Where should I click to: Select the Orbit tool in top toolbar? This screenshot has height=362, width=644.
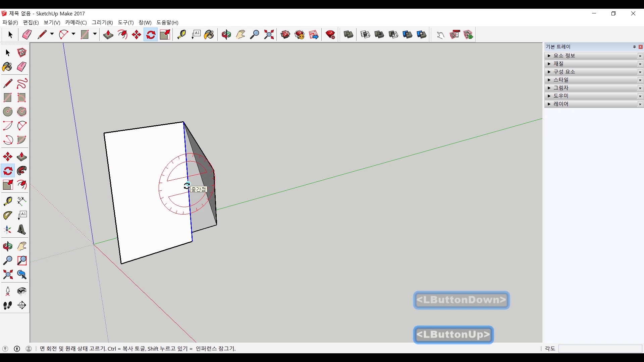pyautogui.click(x=226, y=35)
